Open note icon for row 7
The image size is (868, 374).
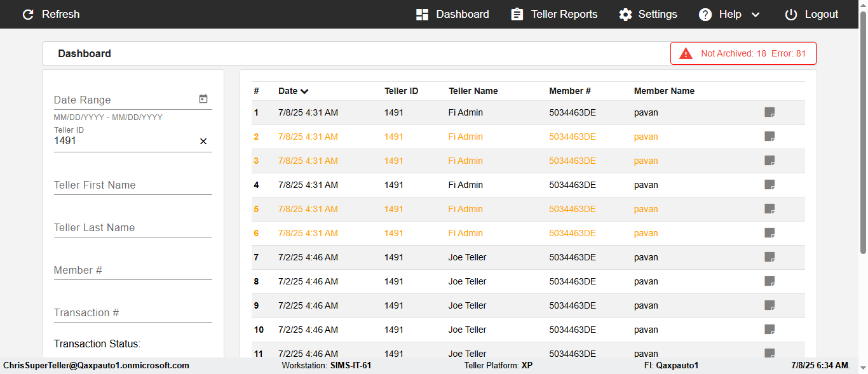click(x=770, y=257)
